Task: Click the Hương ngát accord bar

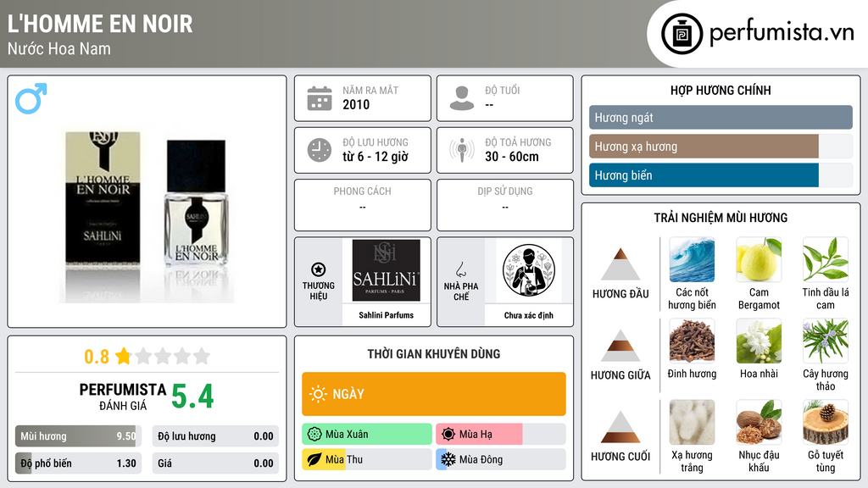Action: [721, 117]
